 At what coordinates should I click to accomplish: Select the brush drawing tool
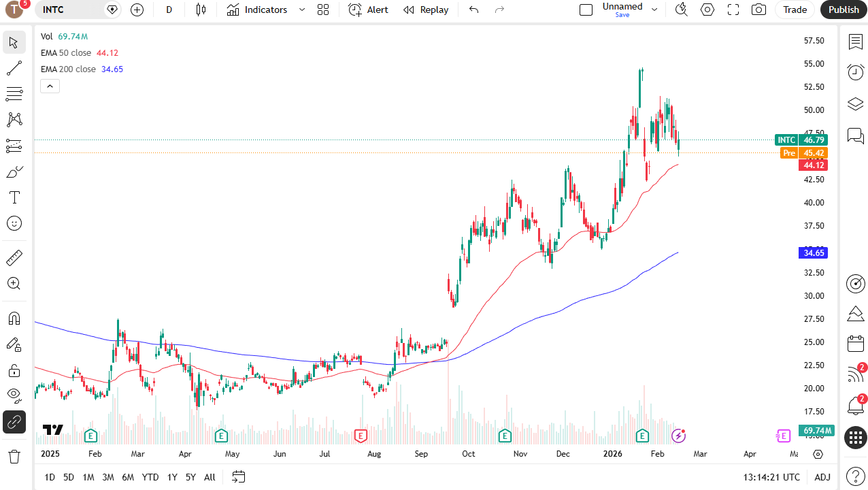(x=14, y=171)
